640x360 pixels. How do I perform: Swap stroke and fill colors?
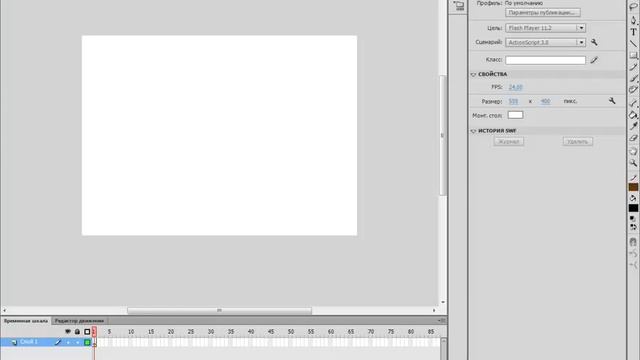point(633,227)
